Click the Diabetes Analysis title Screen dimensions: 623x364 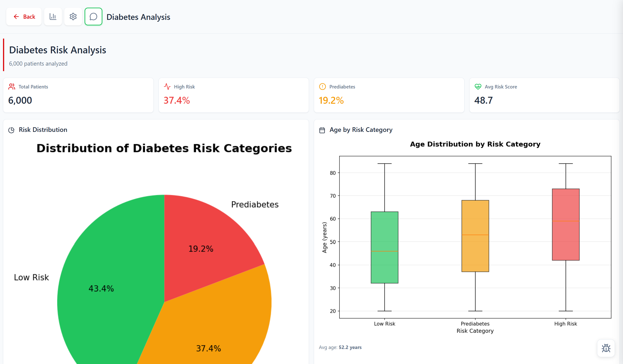click(x=138, y=17)
